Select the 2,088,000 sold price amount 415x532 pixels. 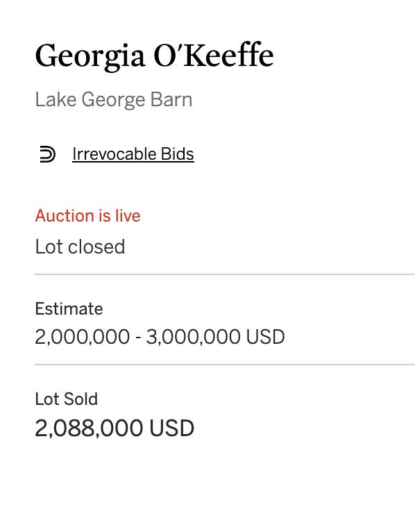[89, 429]
